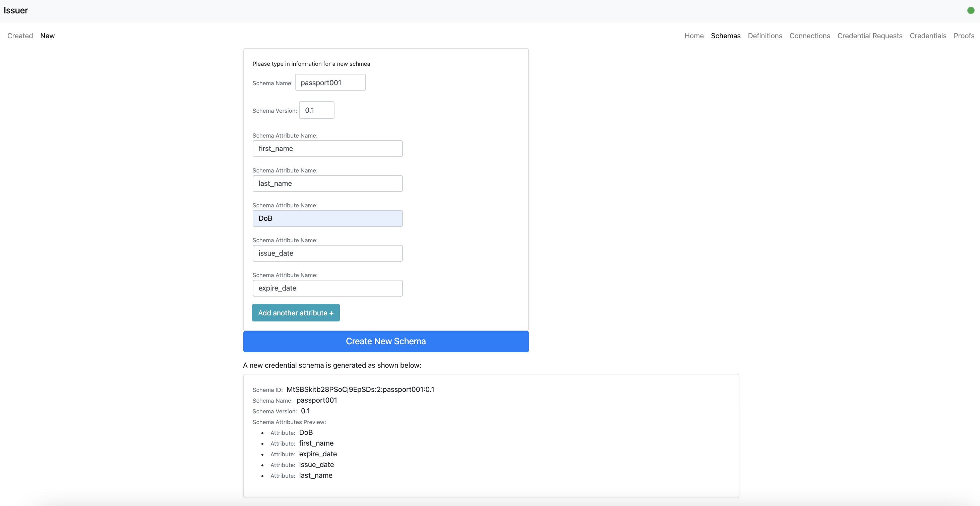Edit the last_name attribute field
The image size is (980, 506).
(x=327, y=184)
